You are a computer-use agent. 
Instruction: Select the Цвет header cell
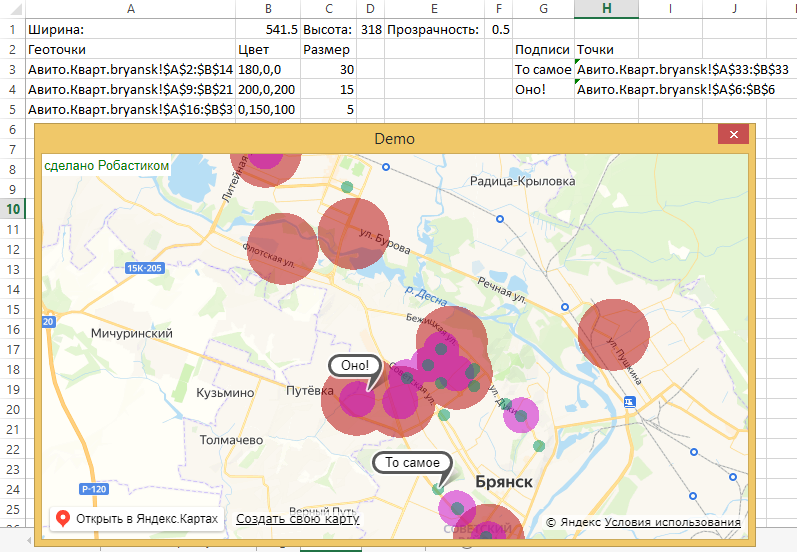(268, 49)
